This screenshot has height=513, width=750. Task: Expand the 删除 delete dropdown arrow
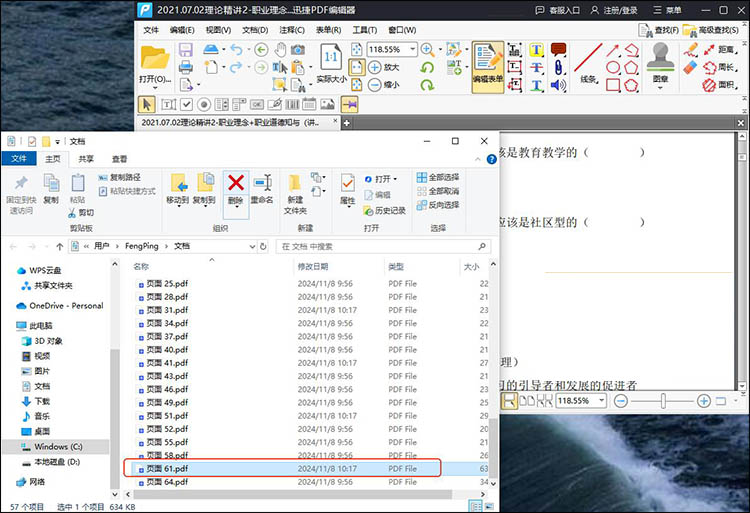tap(236, 207)
